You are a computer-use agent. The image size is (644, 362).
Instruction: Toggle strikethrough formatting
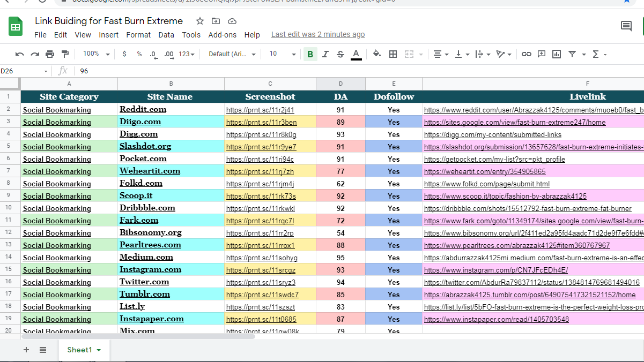[340, 54]
